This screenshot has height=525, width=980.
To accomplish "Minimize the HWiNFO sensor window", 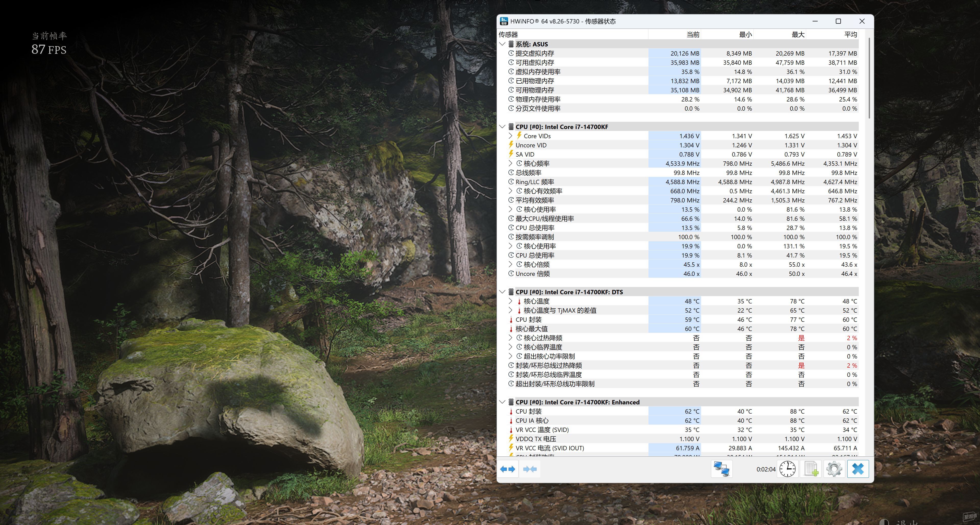I will (x=815, y=21).
